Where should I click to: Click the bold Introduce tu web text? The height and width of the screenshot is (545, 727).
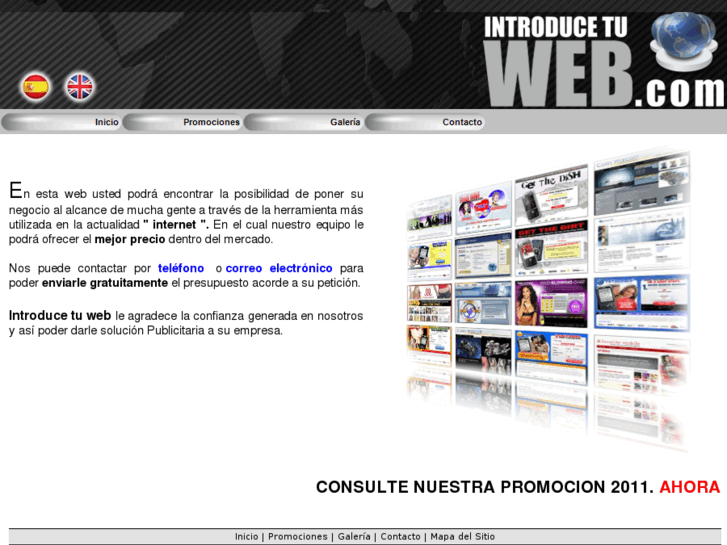click(x=60, y=315)
